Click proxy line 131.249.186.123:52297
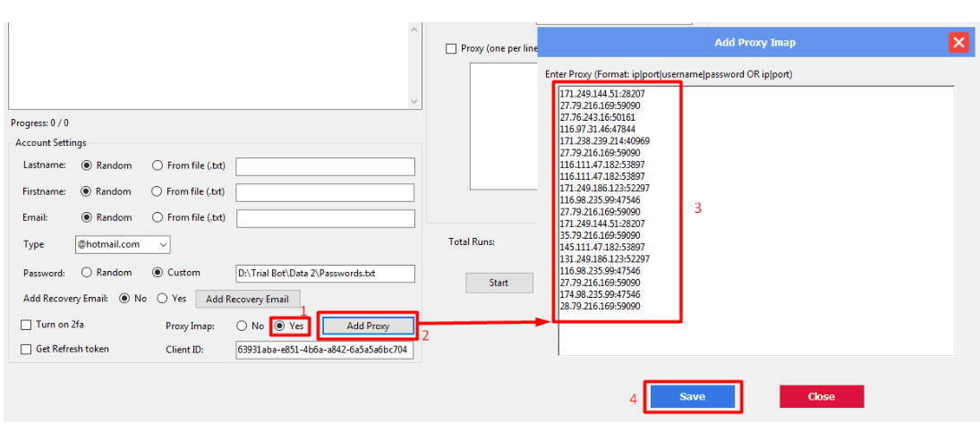This screenshot has height=423, width=980. click(x=605, y=258)
